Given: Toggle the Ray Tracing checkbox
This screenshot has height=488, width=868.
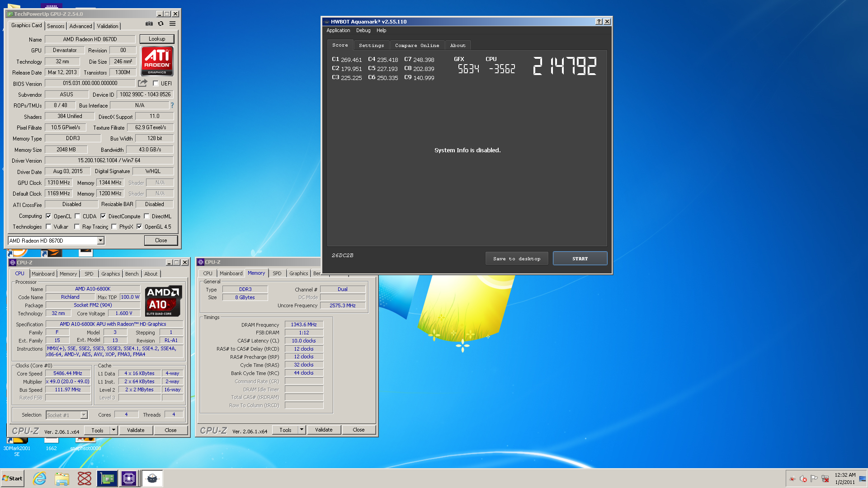Looking at the screenshot, I should [x=77, y=227].
